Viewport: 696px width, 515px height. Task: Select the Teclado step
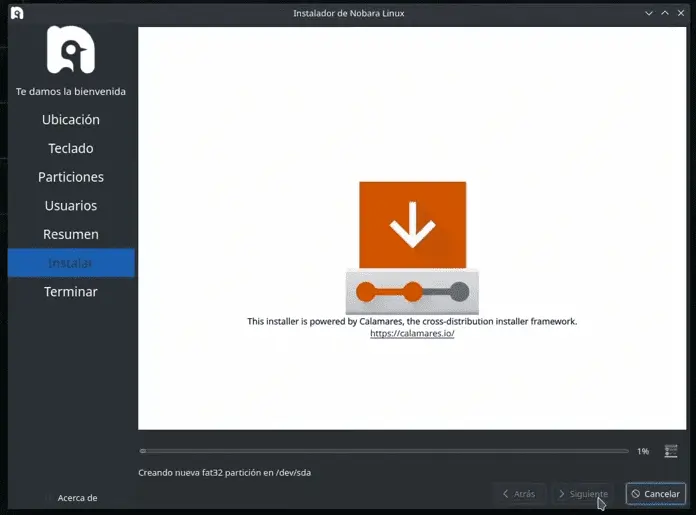pyautogui.click(x=71, y=148)
